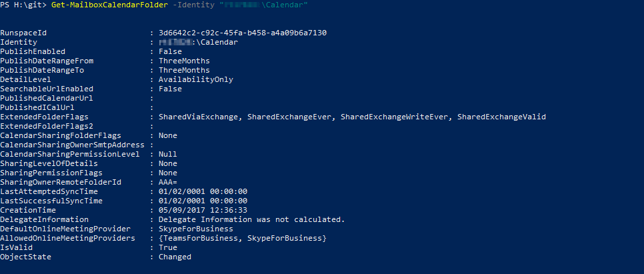This screenshot has height=274, width=644.
Task: Click the SearchableUrlEnabled property name
Action: tap(47, 89)
